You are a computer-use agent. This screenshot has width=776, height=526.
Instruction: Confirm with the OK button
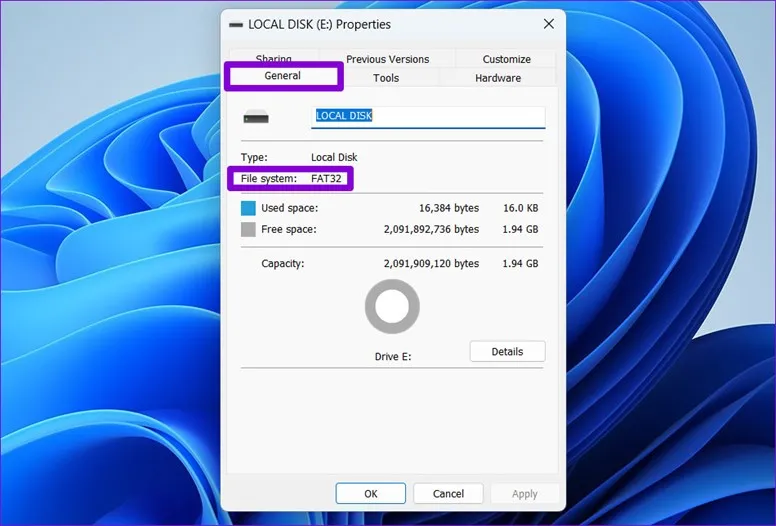370,493
